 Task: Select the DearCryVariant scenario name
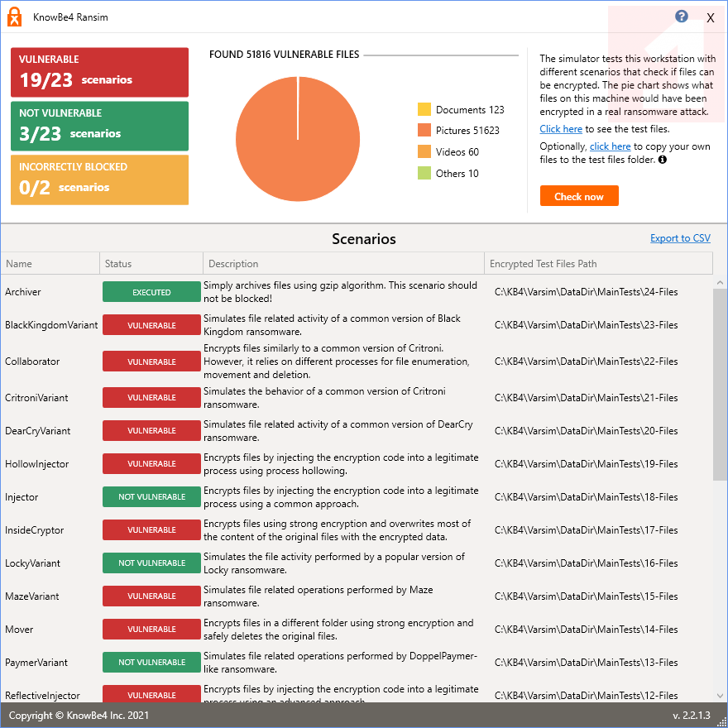[37, 431]
